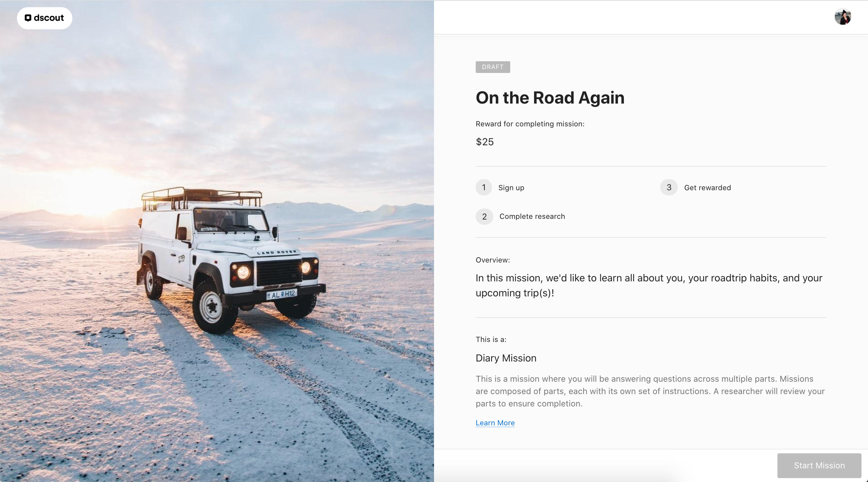Click the Complete research step label
The height and width of the screenshot is (482, 868).
pos(532,216)
